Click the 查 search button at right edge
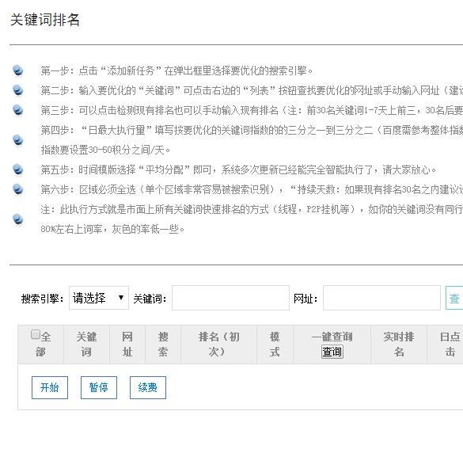This screenshot has width=463, height=476. pos(454,298)
